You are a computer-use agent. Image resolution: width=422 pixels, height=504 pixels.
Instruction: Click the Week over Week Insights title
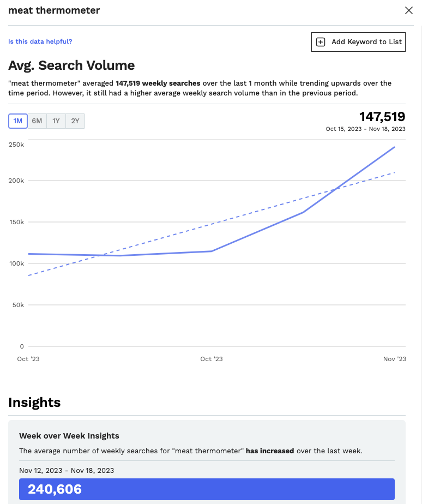(x=69, y=436)
